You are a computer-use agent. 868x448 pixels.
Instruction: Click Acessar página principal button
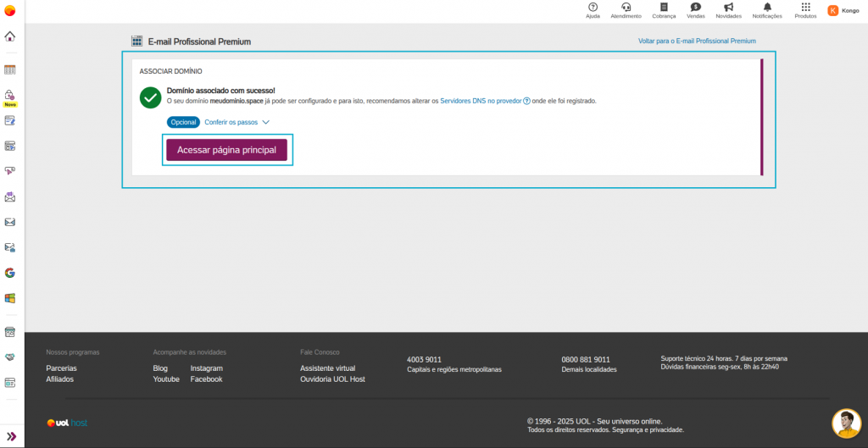click(226, 150)
